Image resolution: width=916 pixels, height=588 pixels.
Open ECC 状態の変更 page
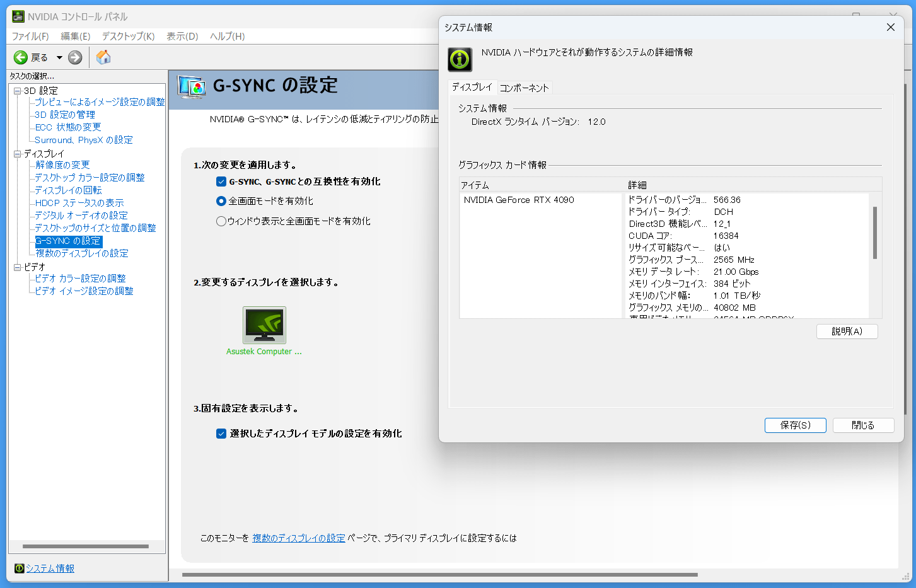point(68,127)
